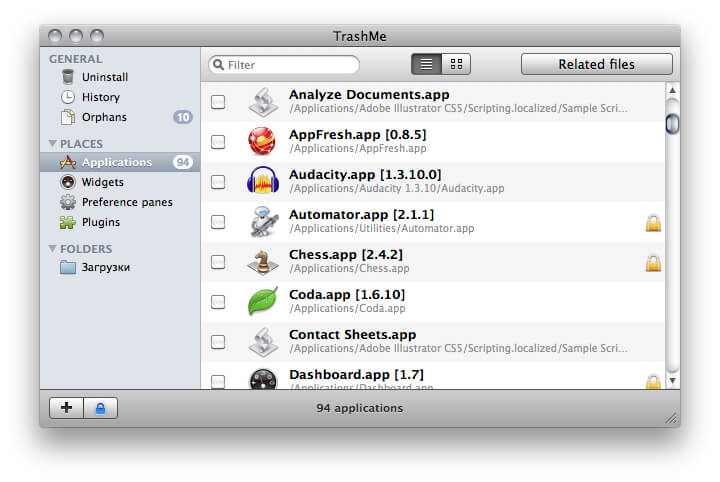The height and width of the screenshot is (482, 720).
Task: Click the Related files button
Action: (596, 64)
